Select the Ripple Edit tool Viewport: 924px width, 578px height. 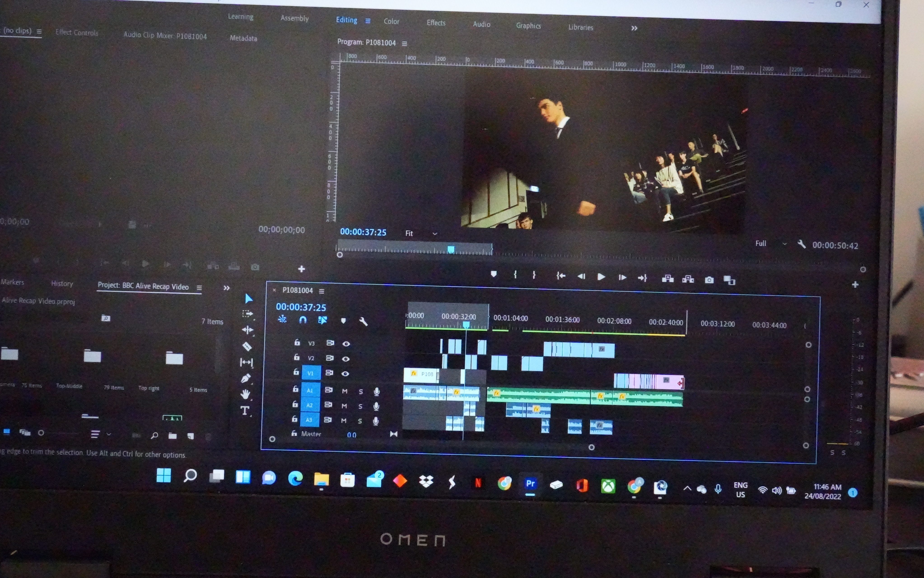tap(247, 330)
